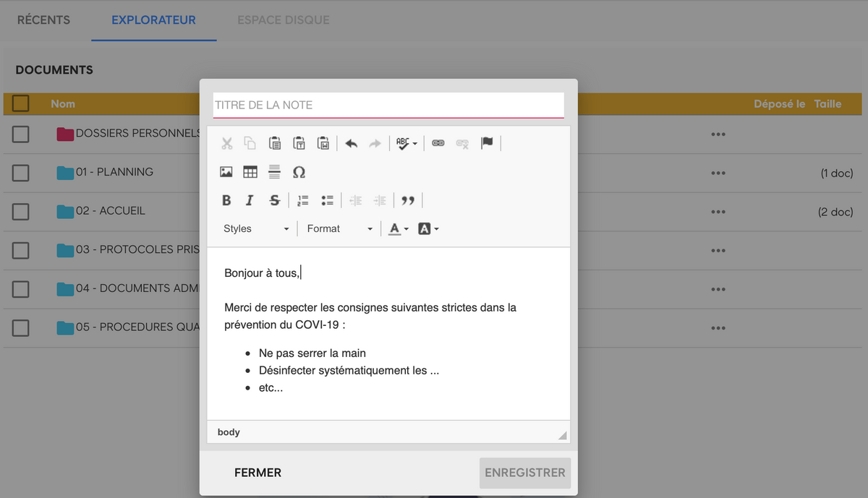
Task: Sort by the Déposé le column header
Action: click(780, 104)
